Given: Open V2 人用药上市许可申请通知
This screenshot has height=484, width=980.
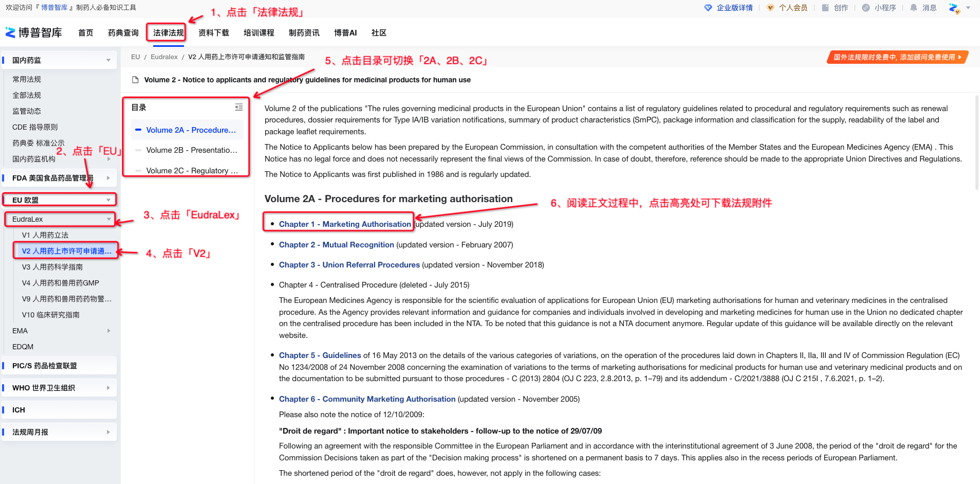Looking at the screenshot, I should (66, 251).
